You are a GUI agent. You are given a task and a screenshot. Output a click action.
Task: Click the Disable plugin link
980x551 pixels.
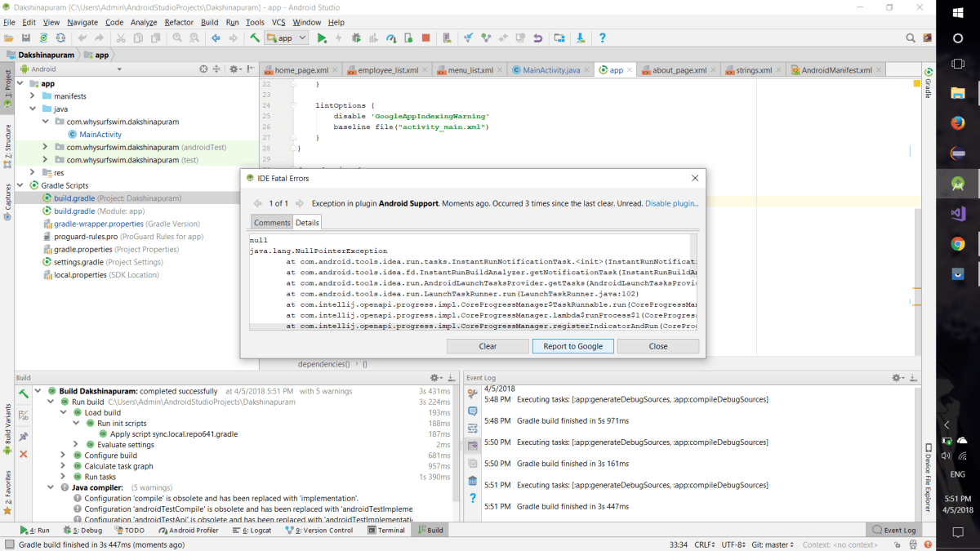[671, 203]
